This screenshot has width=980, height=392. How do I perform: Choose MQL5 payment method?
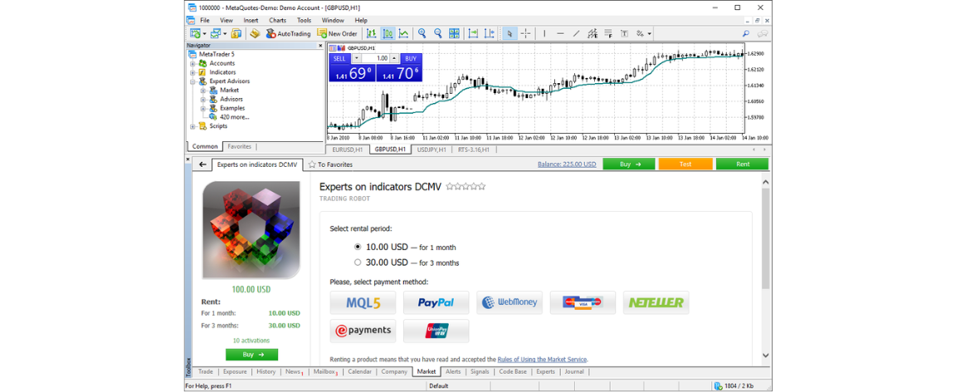point(363,302)
